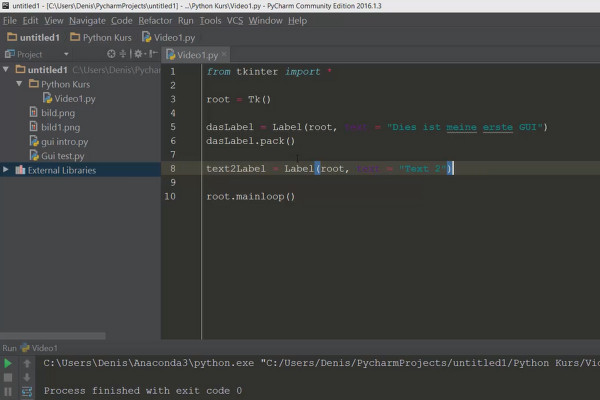Open the Refactor menu

[x=155, y=21]
